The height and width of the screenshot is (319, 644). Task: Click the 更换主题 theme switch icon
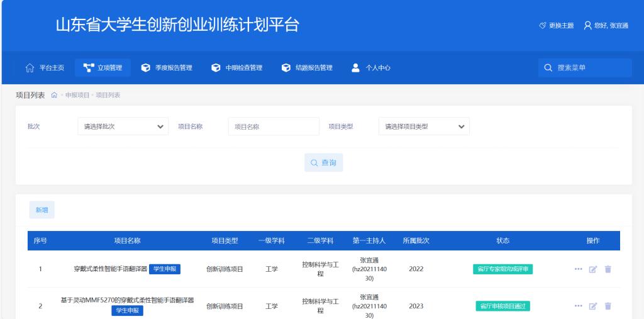[x=543, y=26]
